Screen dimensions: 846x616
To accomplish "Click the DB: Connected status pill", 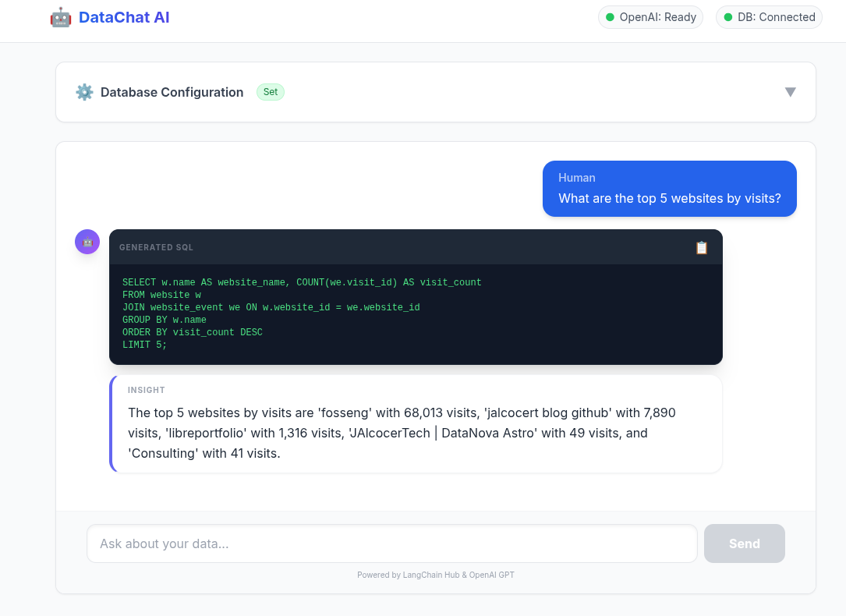I will pos(769,17).
